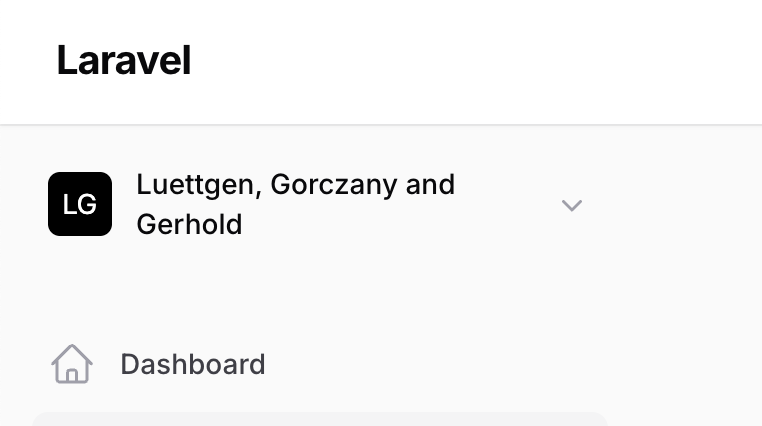Tap the rounded square LG logo

pos(80,204)
